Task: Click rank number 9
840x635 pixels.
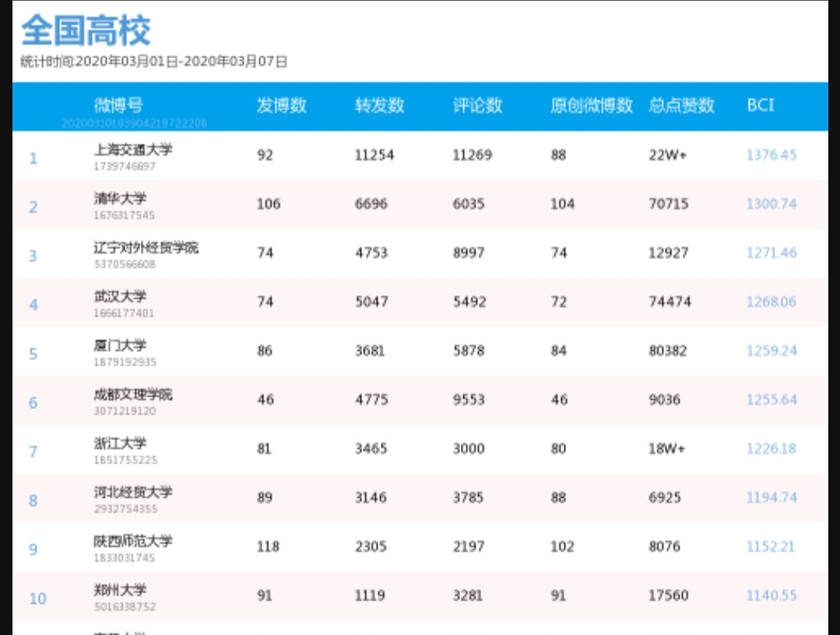Action: tap(33, 549)
